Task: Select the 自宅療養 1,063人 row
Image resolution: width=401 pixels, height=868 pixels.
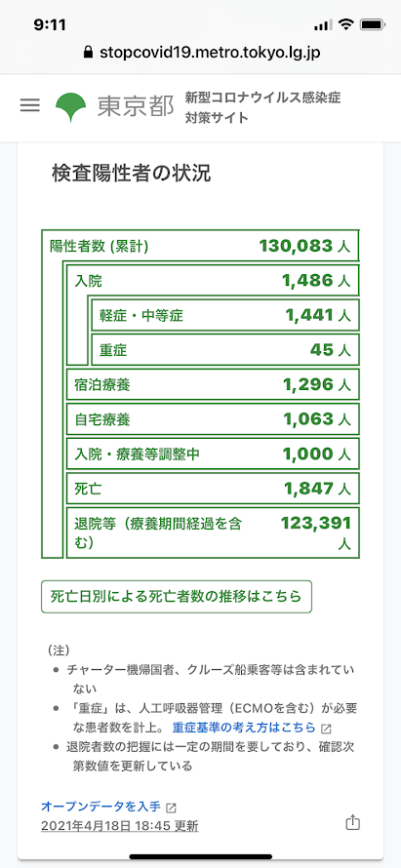Action: pos(213,419)
